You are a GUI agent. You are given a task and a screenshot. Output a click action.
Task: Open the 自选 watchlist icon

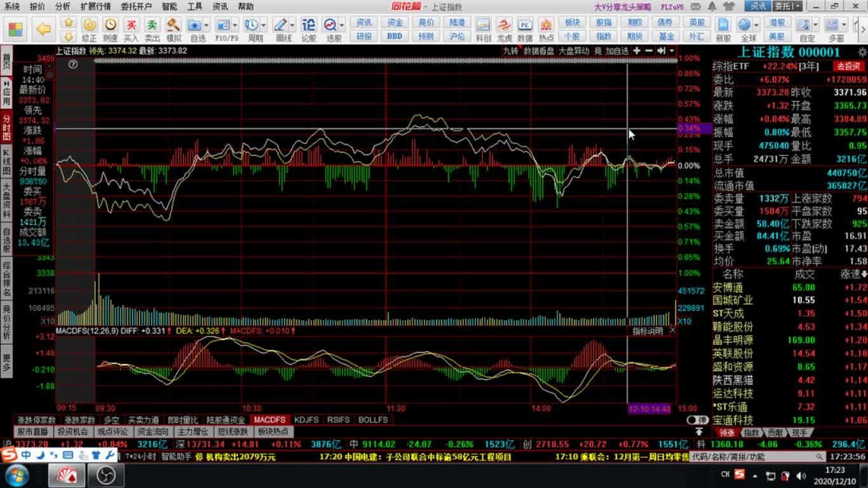[x=195, y=25]
